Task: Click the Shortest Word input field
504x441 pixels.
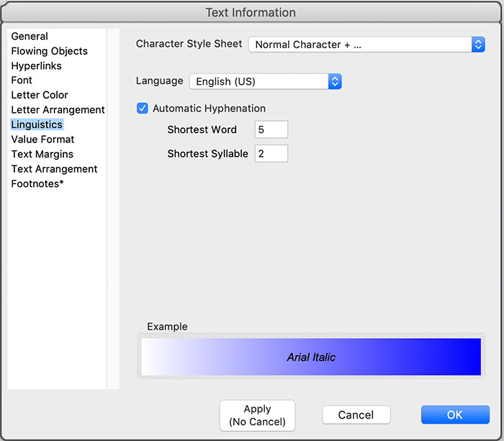Action: (271, 129)
